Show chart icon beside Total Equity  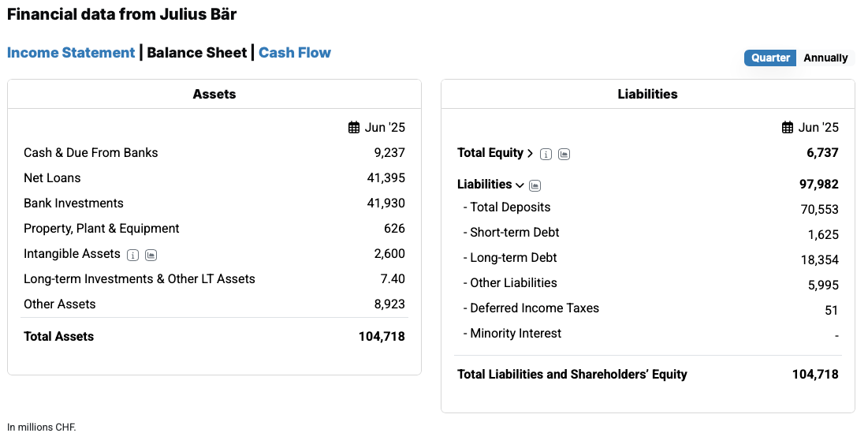point(564,154)
